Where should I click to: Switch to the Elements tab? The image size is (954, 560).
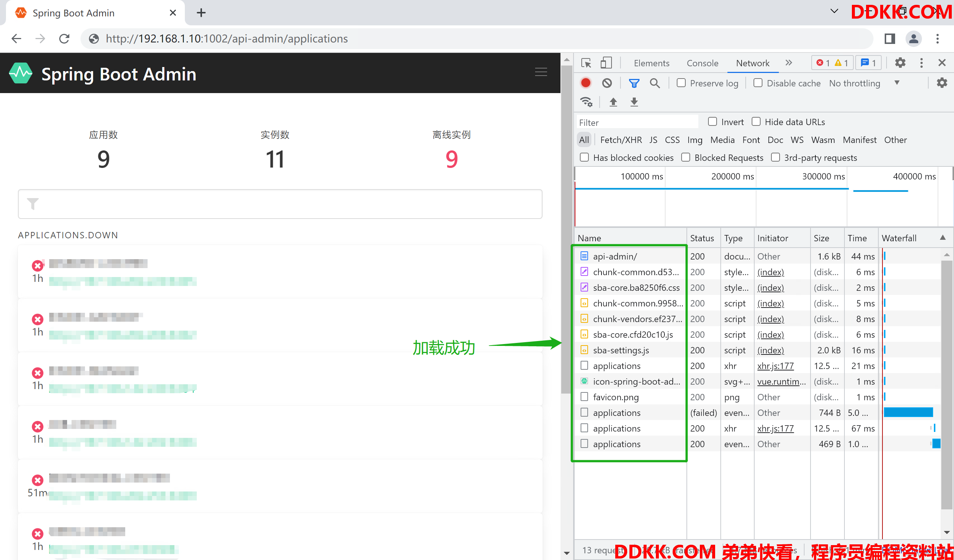tap(651, 63)
